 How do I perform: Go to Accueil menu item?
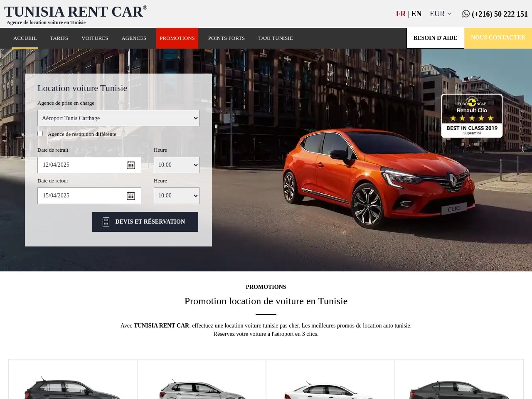click(25, 38)
